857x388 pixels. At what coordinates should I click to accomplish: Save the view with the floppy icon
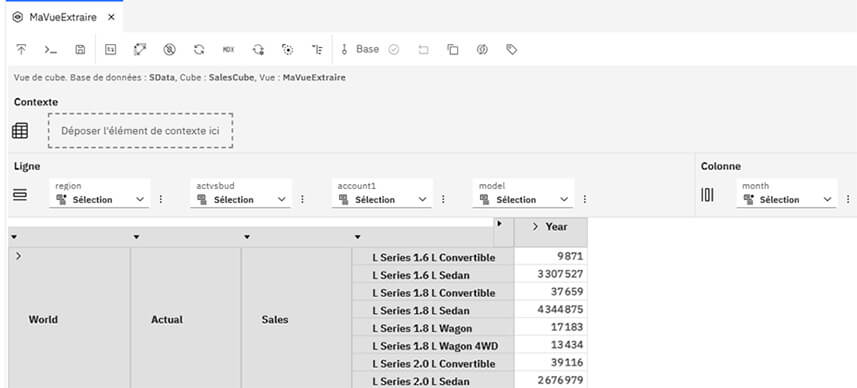tap(80, 50)
